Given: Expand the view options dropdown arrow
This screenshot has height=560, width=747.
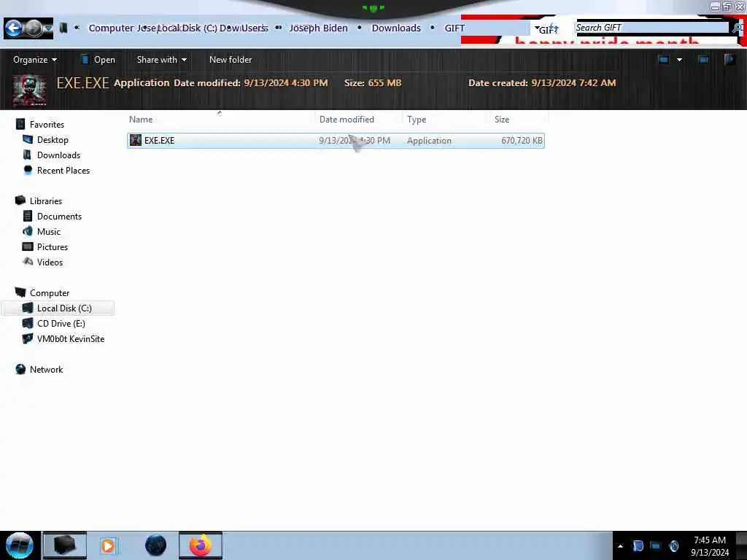Looking at the screenshot, I should (679, 60).
